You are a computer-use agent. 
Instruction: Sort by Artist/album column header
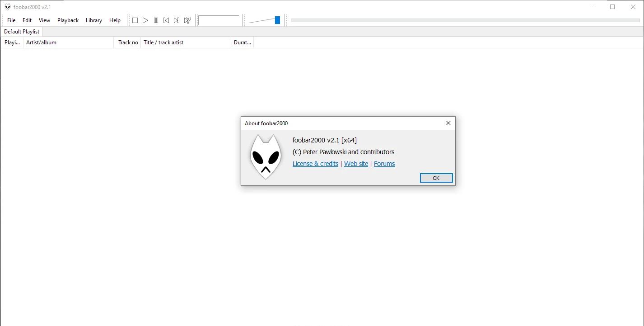69,43
